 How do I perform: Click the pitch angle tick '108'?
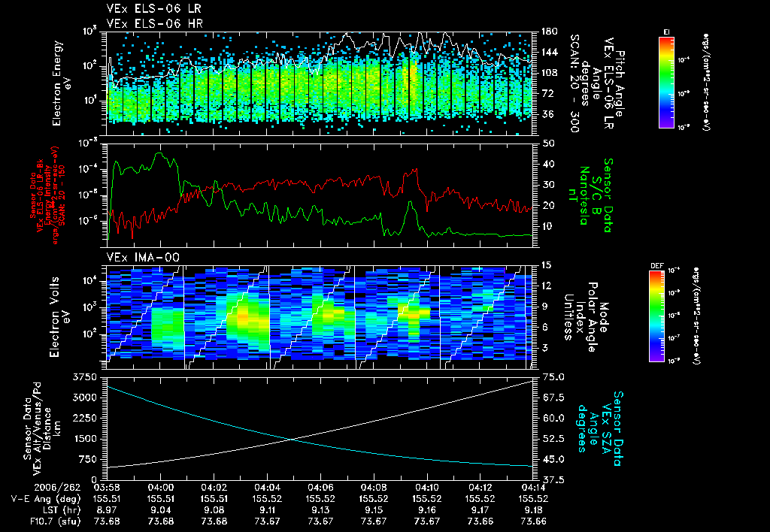pyautogui.click(x=549, y=73)
